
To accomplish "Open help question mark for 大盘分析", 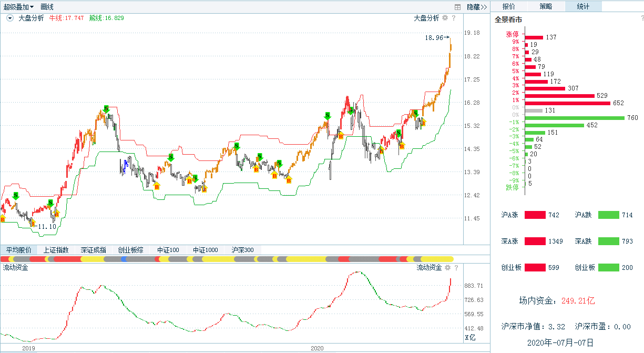I will pyautogui.click(x=455, y=18).
